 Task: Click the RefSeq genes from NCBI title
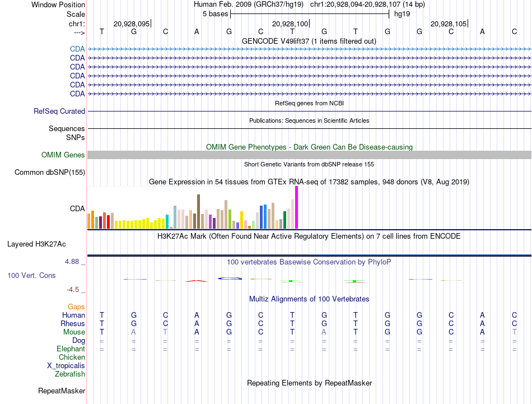309,103
